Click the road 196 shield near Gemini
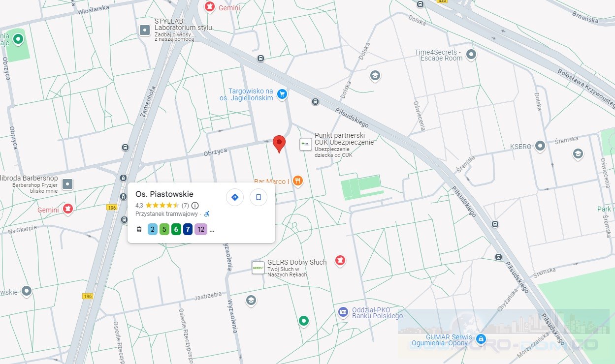The image size is (615, 364). pyautogui.click(x=111, y=208)
